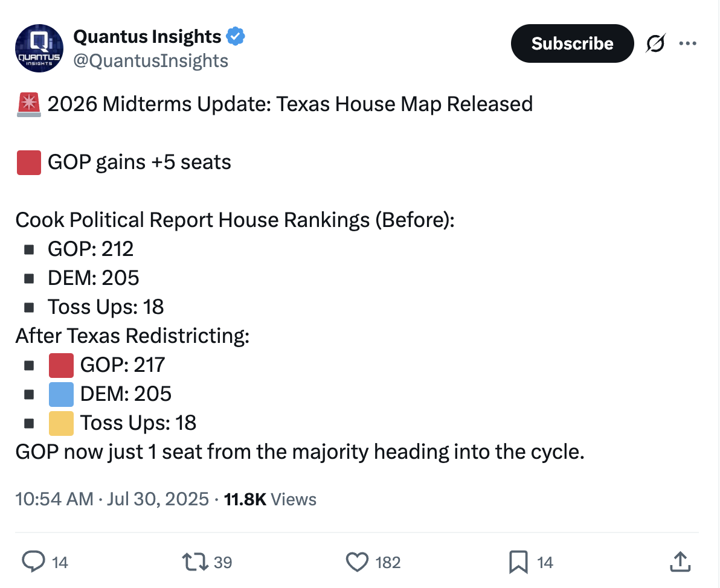Viewport: 720px width, 588px height.
Task: Click the red siren emoji
Action: click(28, 104)
